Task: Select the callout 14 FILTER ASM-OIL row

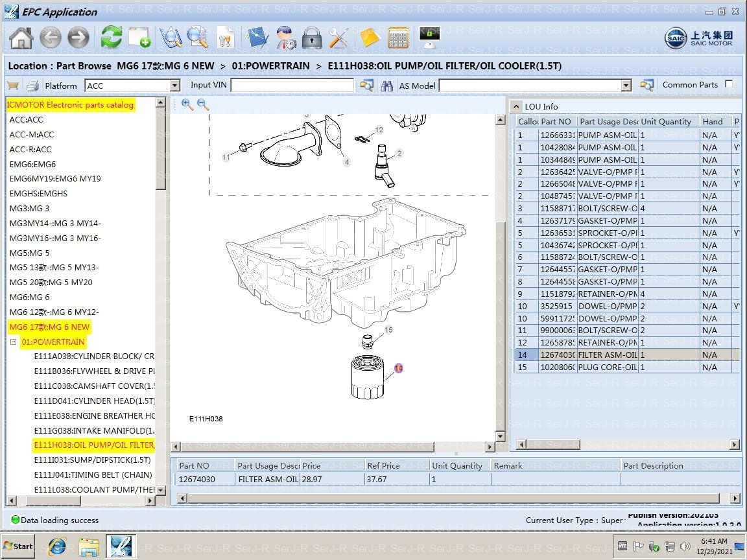Action: coord(628,355)
